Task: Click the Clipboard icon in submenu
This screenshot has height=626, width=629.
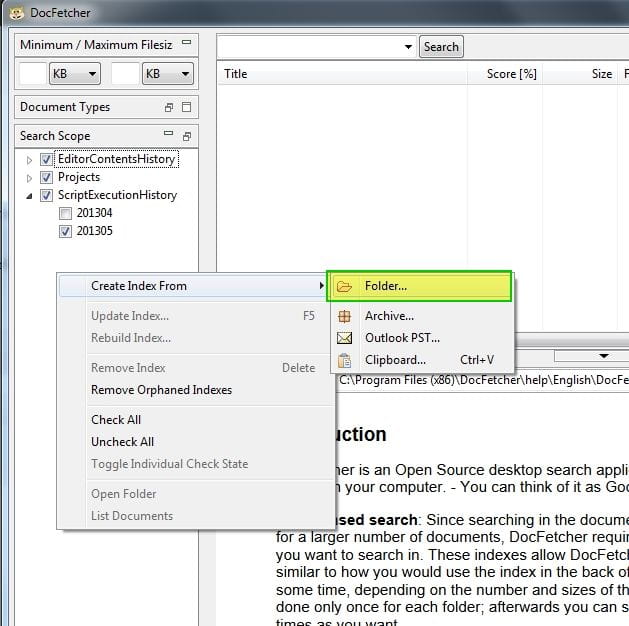Action: pos(344,360)
